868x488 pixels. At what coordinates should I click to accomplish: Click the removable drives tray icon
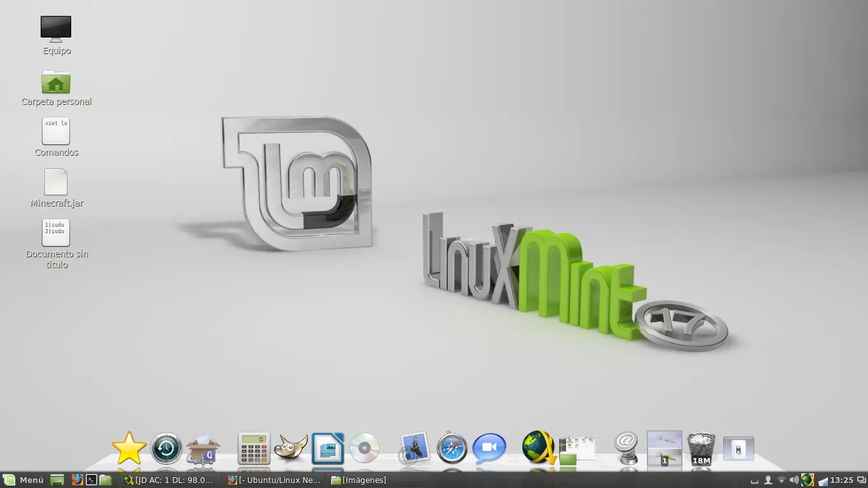pos(755,480)
